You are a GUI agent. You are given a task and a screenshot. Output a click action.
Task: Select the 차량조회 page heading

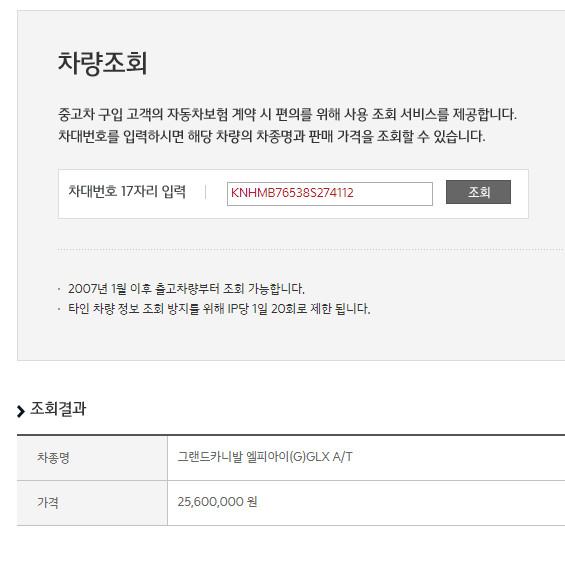tap(102, 63)
